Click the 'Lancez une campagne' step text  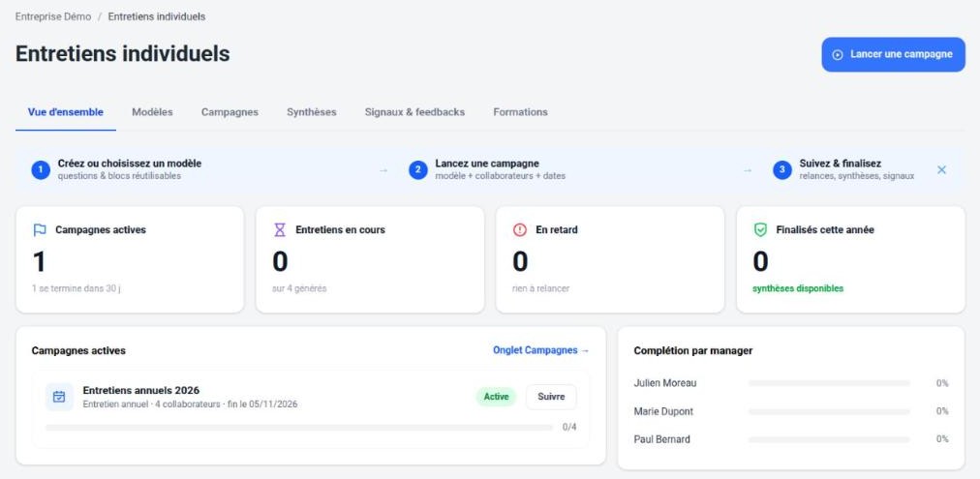(x=487, y=164)
